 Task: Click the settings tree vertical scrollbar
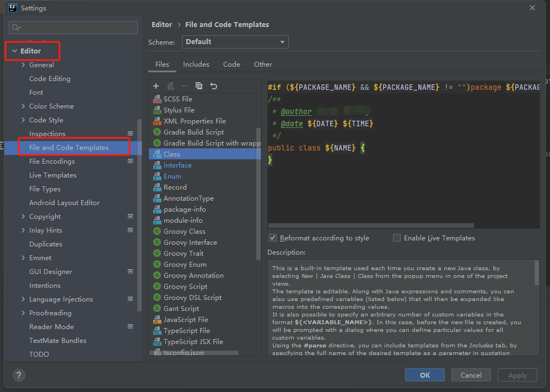(139, 215)
